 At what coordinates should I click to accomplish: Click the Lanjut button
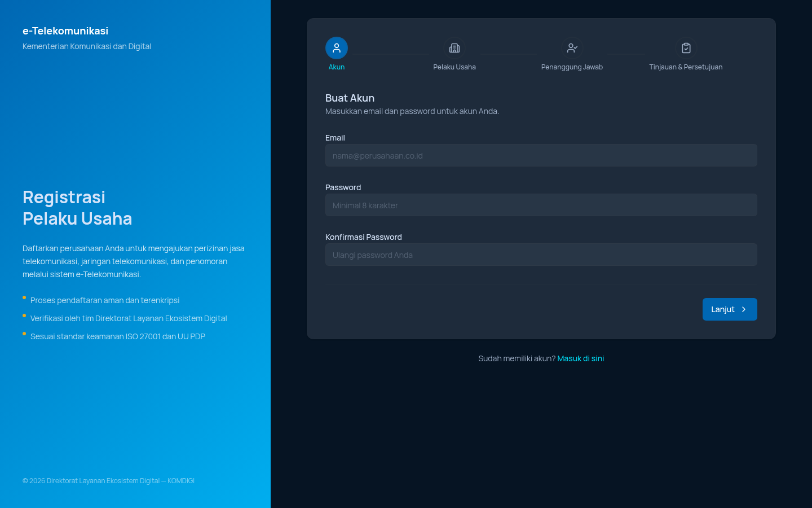(x=730, y=309)
